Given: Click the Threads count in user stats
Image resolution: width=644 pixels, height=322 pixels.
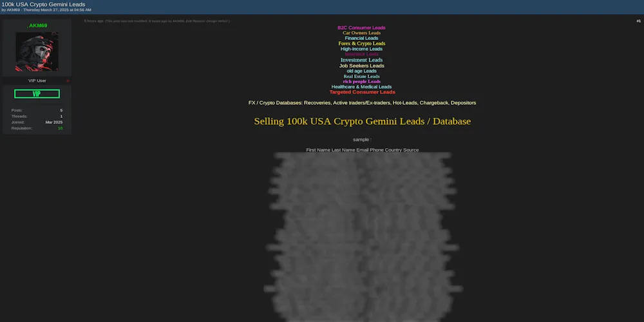Looking at the screenshot, I should [61, 117].
